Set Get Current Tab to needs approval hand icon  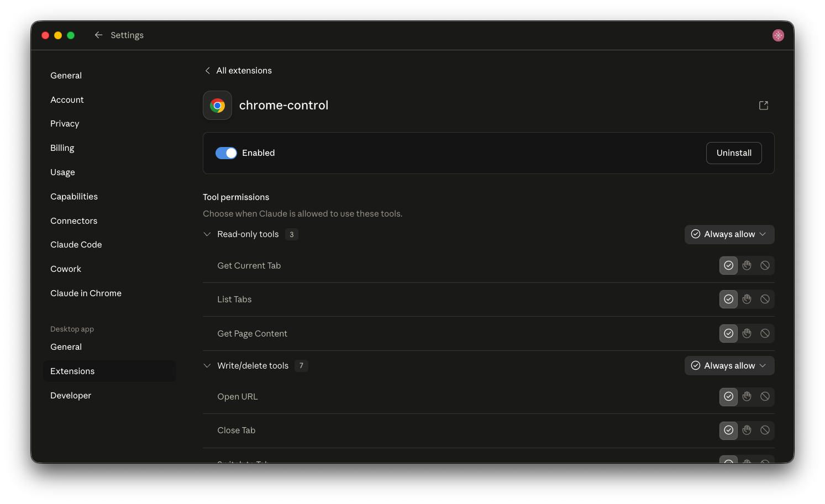pyautogui.click(x=747, y=265)
